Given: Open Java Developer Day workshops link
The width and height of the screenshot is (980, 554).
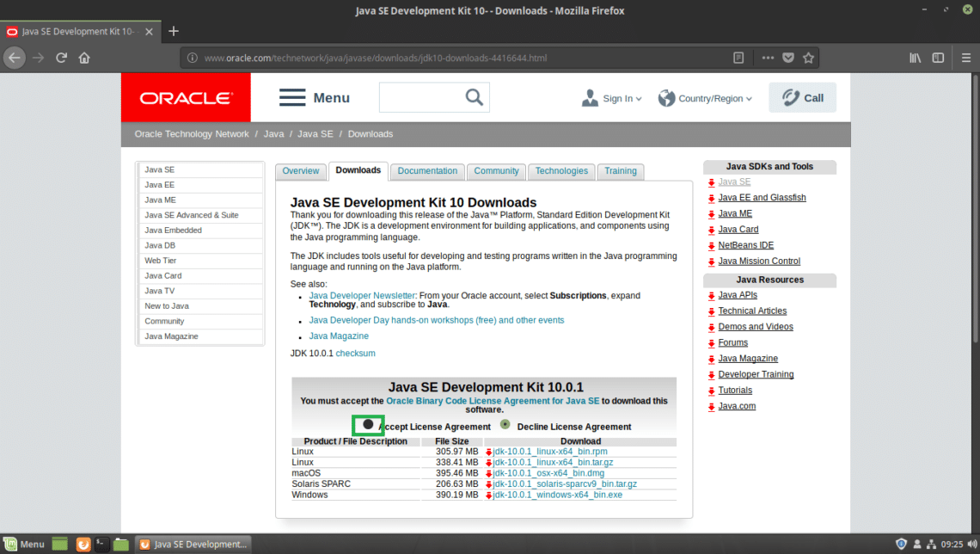Looking at the screenshot, I should (436, 320).
